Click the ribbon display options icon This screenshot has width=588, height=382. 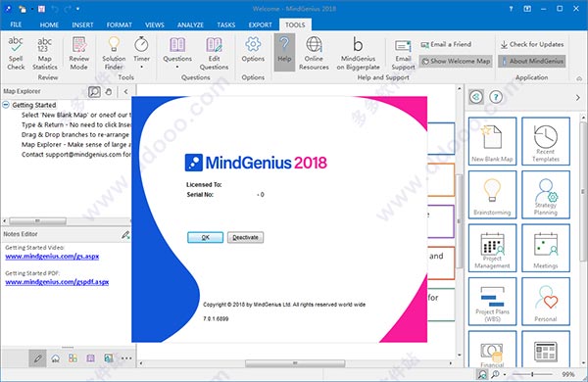[x=527, y=9]
